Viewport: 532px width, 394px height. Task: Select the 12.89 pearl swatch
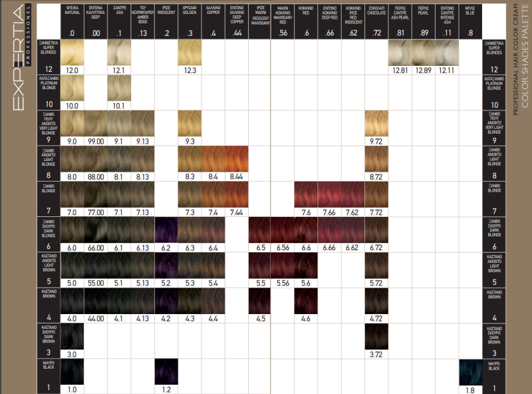tap(424, 53)
